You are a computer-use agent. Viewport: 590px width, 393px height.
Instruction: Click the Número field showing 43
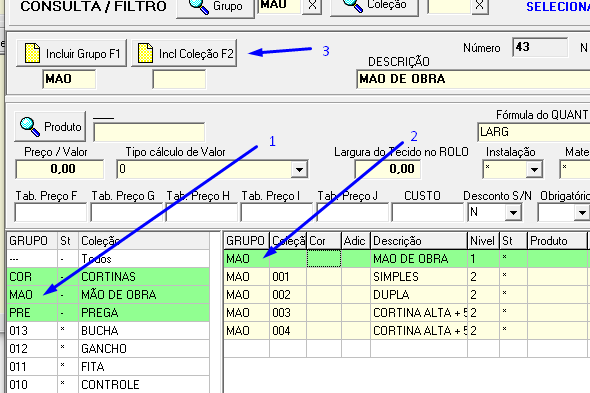540,47
